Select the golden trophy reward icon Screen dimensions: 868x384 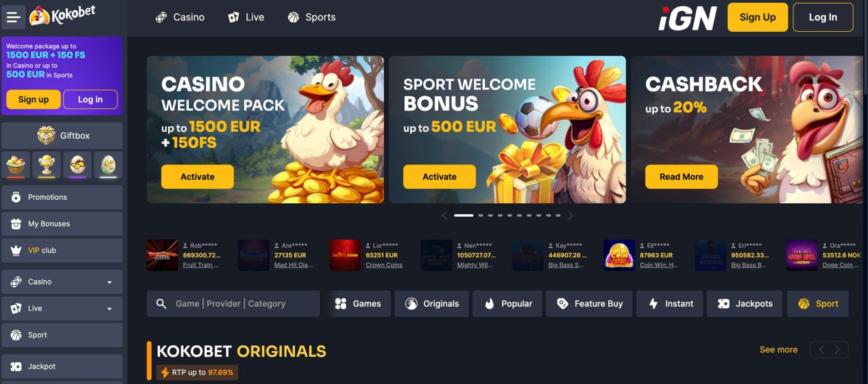(46, 165)
